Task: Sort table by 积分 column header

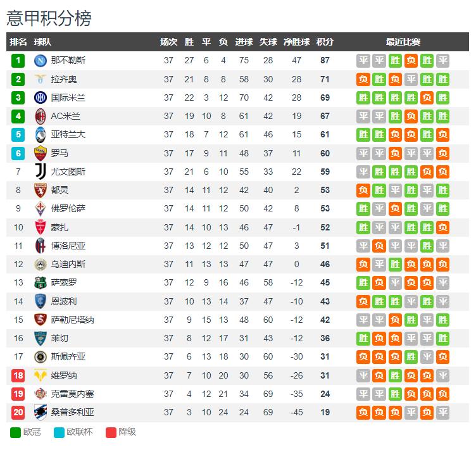Action: 325,42
